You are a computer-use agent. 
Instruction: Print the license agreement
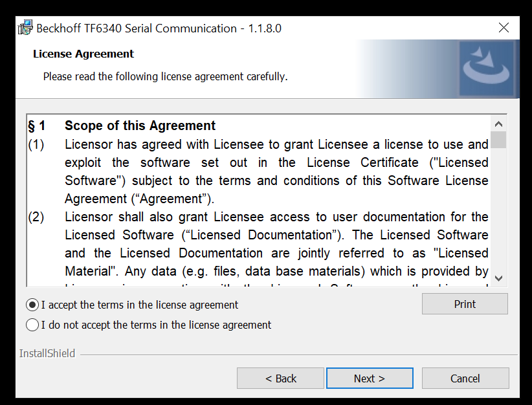pos(465,304)
